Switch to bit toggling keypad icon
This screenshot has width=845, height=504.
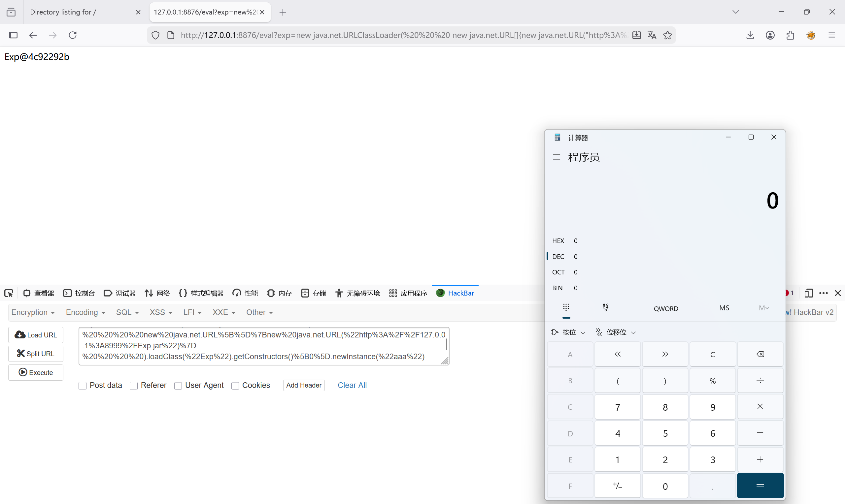pyautogui.click(x=605, y=308)
